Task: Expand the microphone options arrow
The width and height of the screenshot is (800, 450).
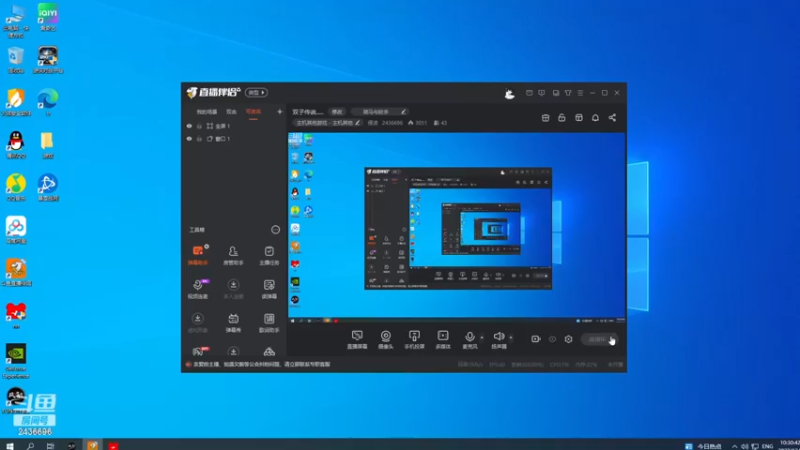Action: (x=482, y=337)
